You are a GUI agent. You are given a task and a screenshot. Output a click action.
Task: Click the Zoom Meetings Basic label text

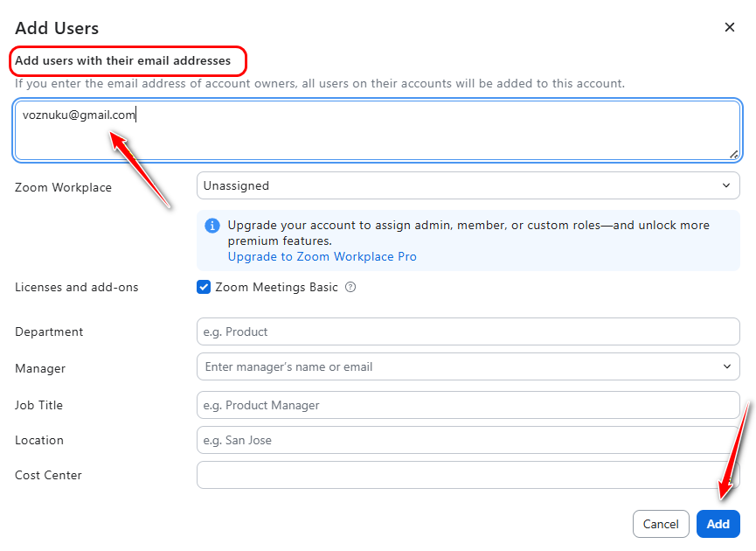(276, 287)
